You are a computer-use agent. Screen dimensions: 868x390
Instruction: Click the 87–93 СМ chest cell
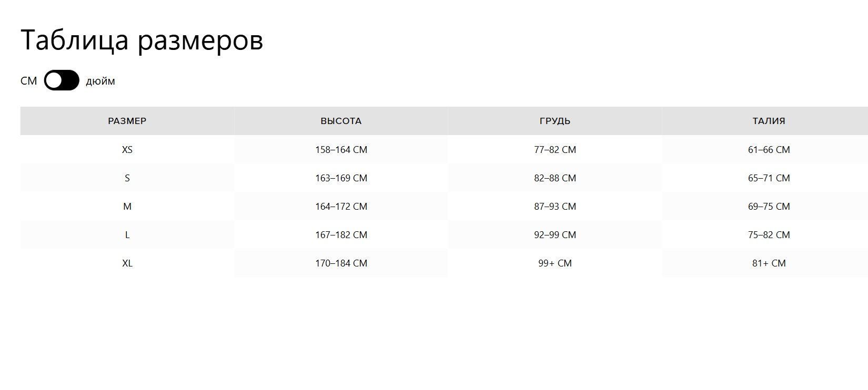click(555, 207)
